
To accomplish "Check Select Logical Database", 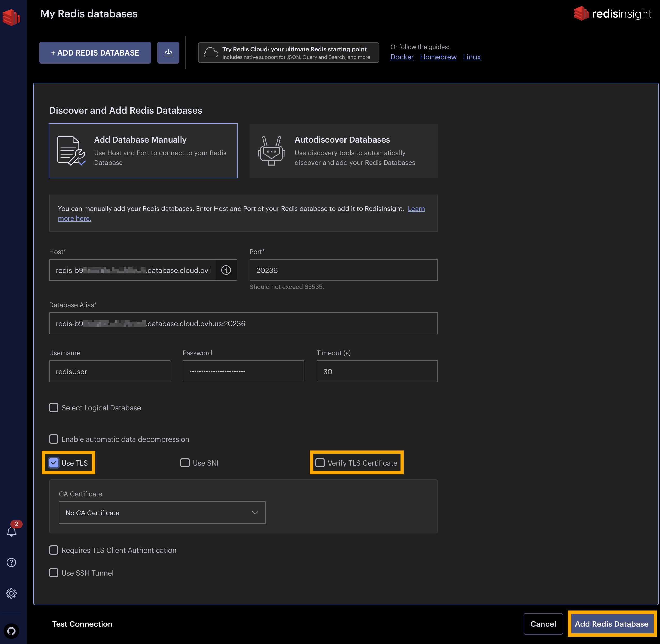I will click(x=54, y=407).
